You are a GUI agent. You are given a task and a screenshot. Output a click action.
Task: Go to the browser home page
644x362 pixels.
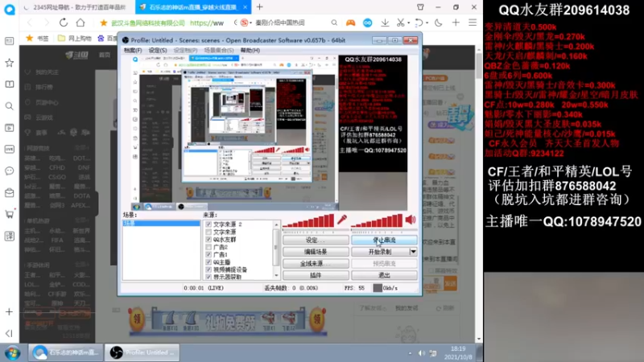[80, 23]
